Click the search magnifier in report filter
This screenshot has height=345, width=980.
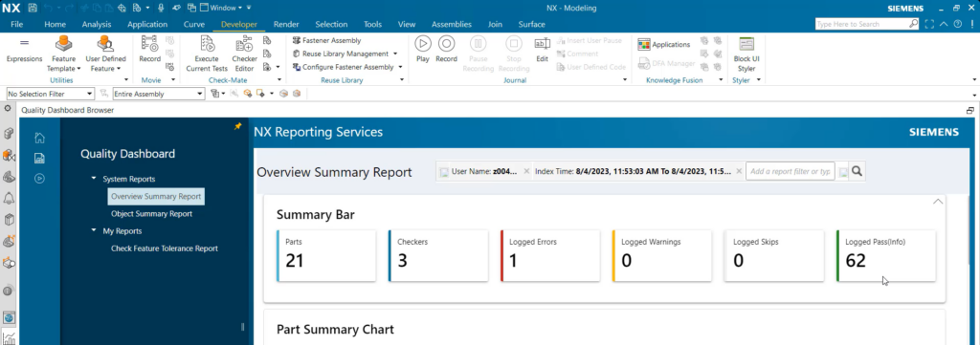[857, 171]
